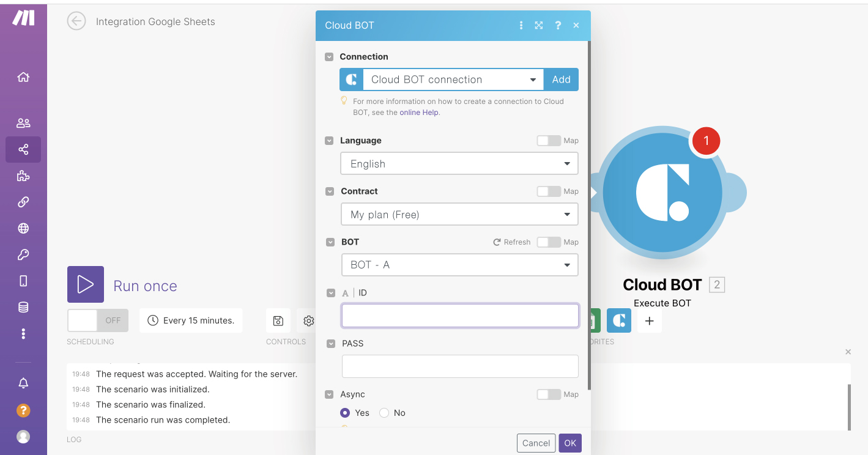Open the More dots in sidebar
The height and width of the screenshot is (455, 868).
[x=23, y=333]
